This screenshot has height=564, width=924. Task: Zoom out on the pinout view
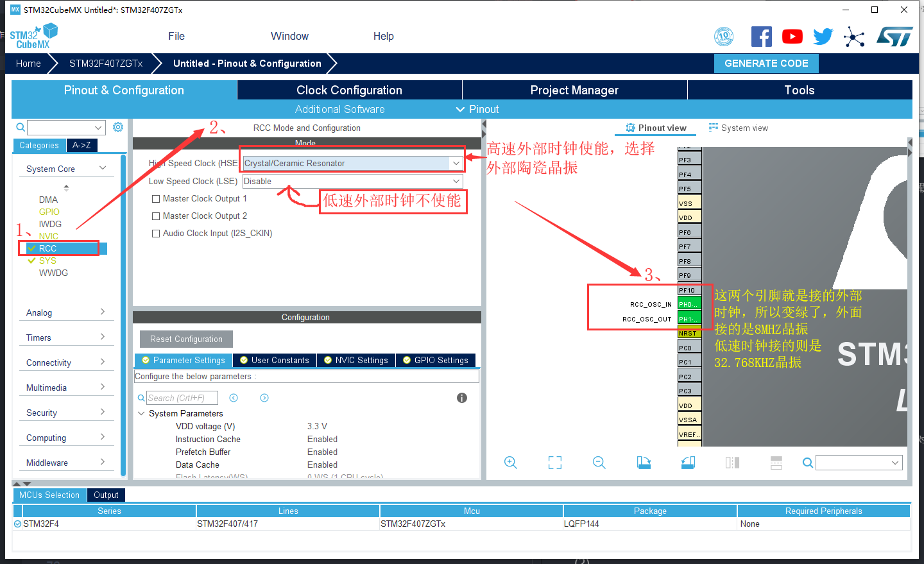(599, 463)
